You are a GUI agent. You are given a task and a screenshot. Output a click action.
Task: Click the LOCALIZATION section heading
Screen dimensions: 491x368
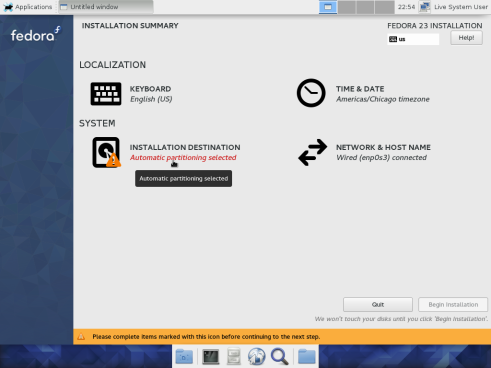[x=112, y=65]
